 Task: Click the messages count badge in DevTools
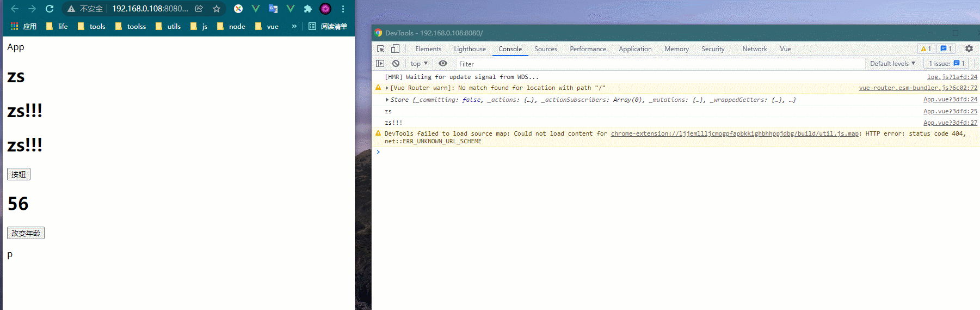946,49
